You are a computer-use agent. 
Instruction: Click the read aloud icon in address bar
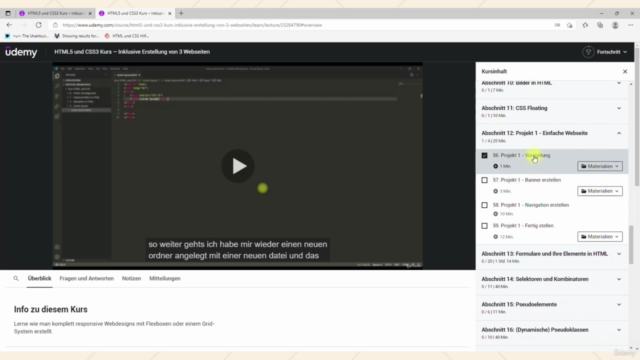tap(557, 25)
